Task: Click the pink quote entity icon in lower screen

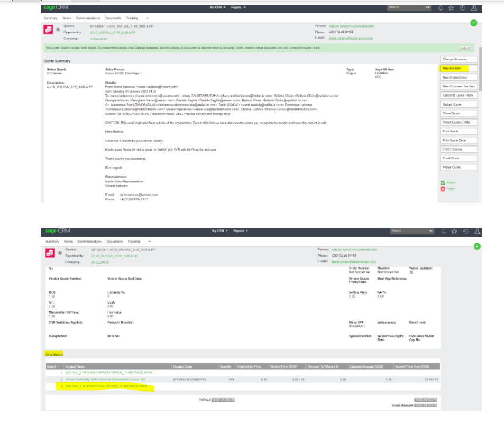Action: (50, 253)
